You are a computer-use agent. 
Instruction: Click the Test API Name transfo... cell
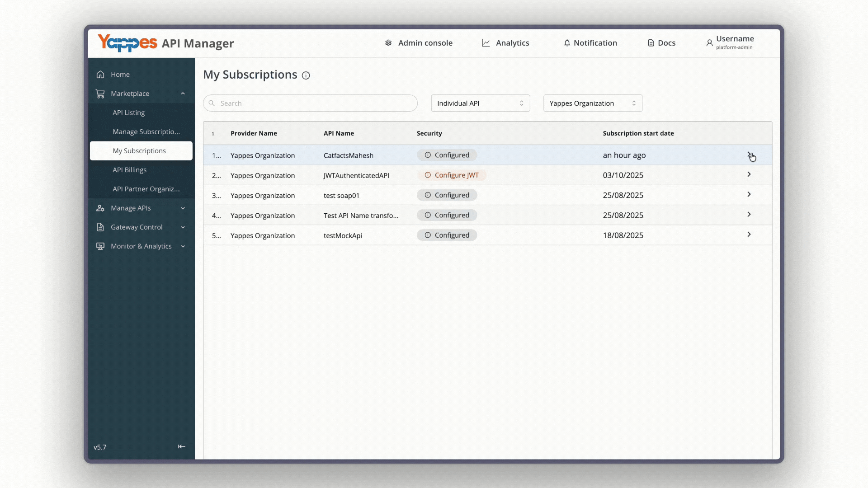pyautogui.click(x=361, y=216)
